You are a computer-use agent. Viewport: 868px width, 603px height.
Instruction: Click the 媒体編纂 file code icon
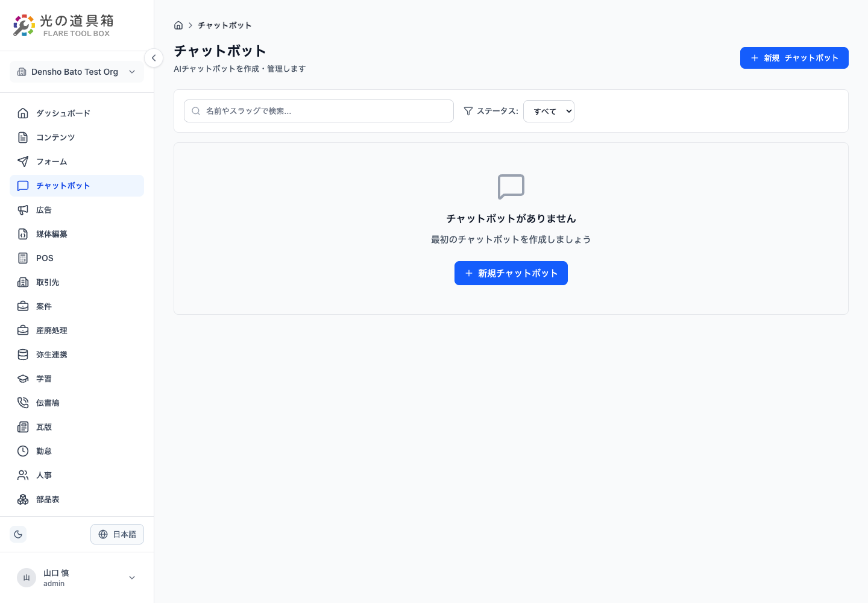click(23, 234)
